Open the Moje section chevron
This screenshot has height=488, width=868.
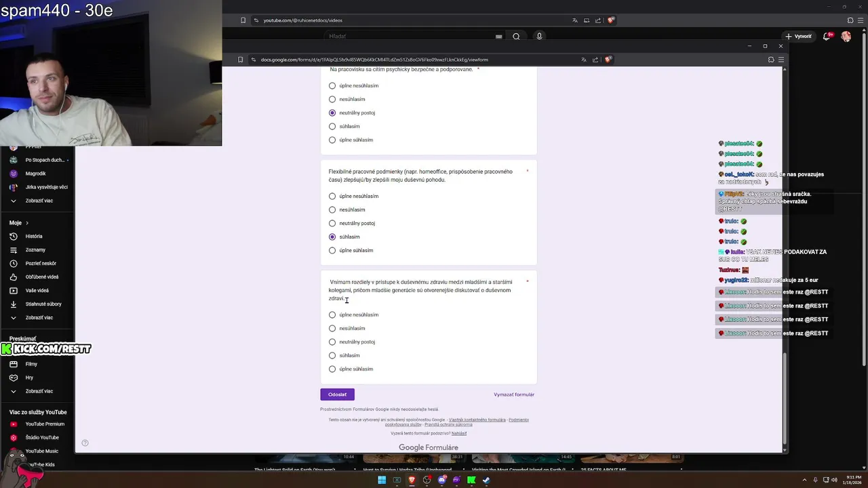[x=28, y=223]
